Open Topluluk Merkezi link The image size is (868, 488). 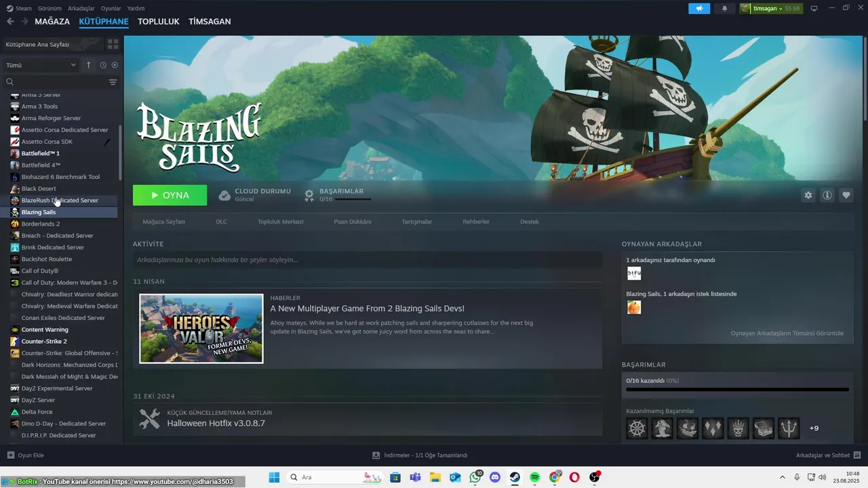pyautogui.click(x=281, y=222)
